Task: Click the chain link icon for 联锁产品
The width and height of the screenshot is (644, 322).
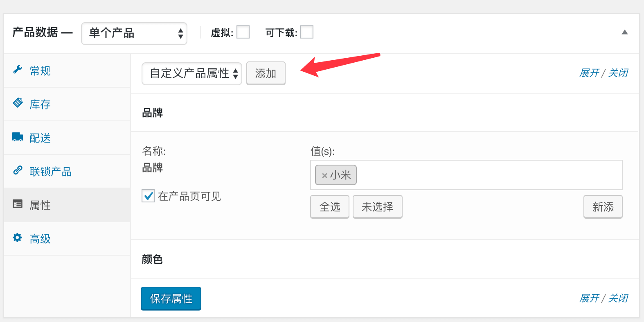Action: [18, 170]
